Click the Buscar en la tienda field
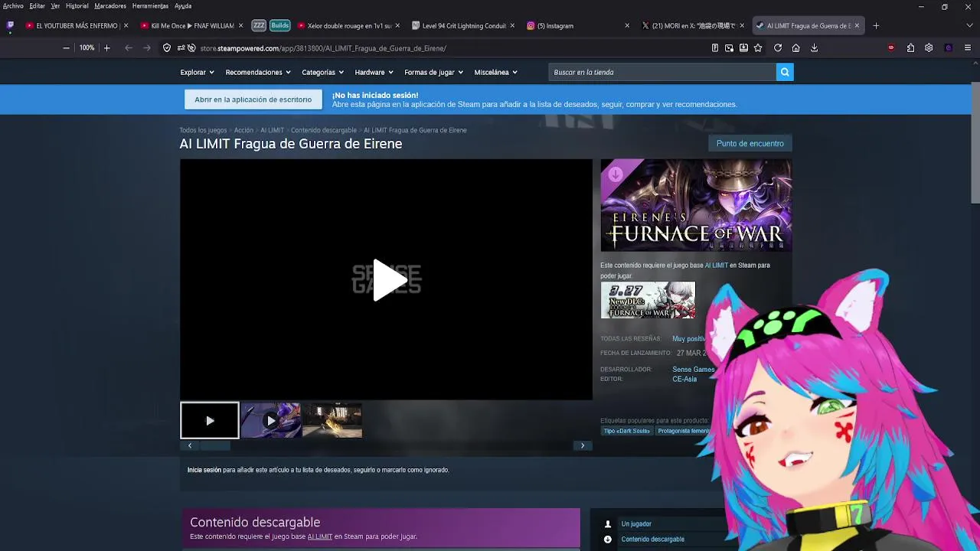 [662, 72]
